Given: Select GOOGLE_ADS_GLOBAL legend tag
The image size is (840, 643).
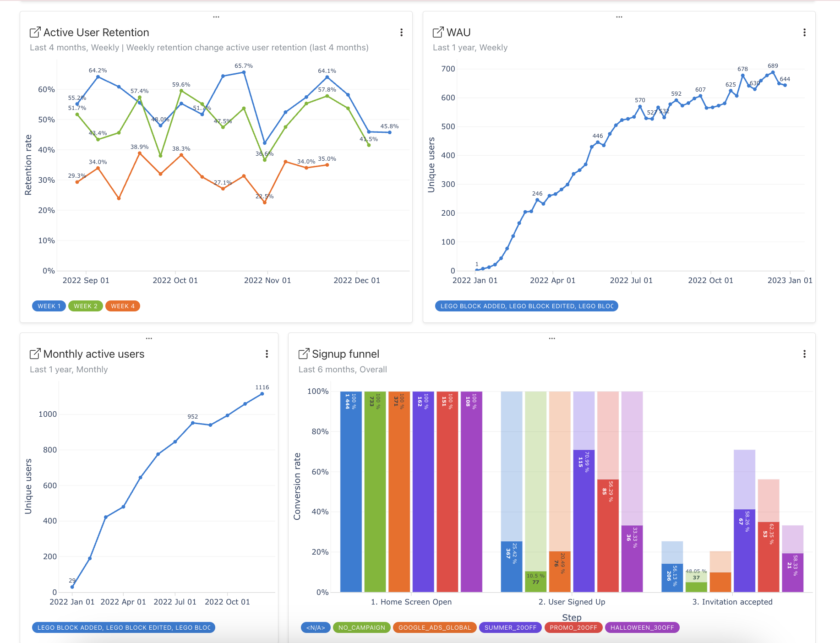Looking at the screenshot, I should coord(434,627).
